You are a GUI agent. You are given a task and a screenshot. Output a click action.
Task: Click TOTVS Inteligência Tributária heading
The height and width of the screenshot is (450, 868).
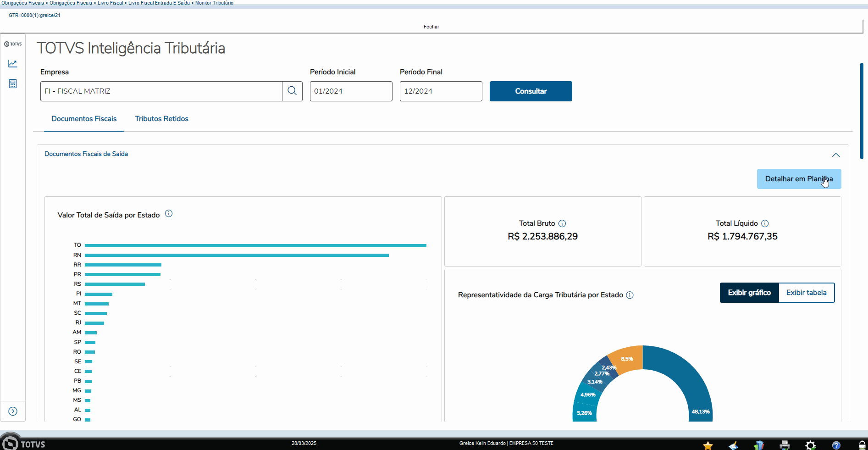point(131,48)
